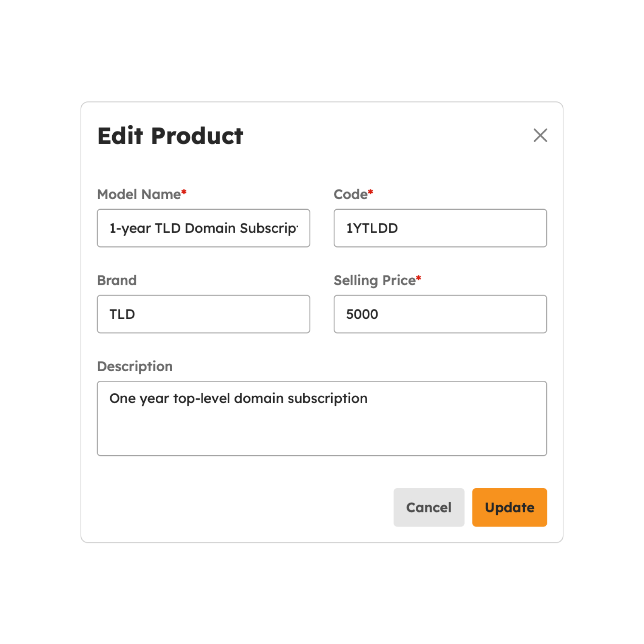
Task: Click the Update button
Action: point(509,507)
